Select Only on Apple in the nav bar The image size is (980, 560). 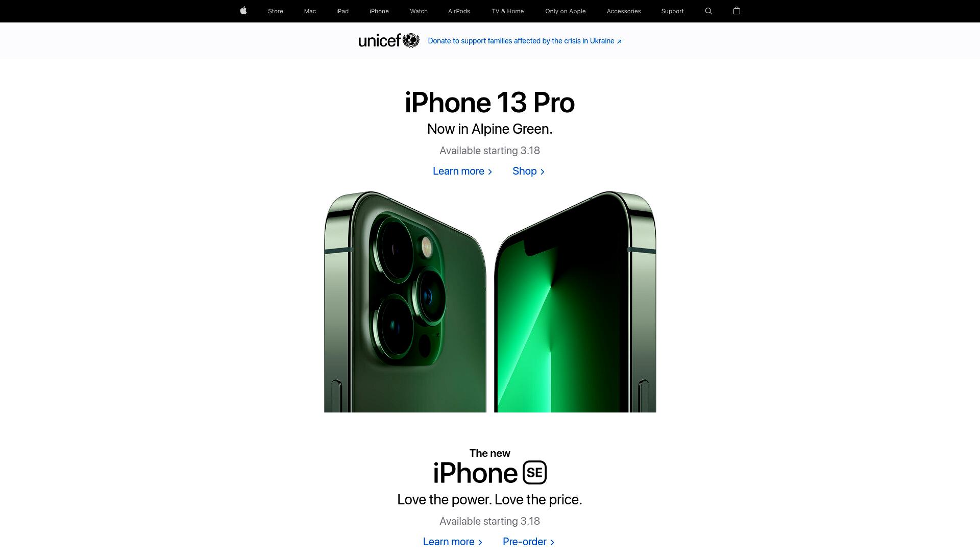(566, 11)
